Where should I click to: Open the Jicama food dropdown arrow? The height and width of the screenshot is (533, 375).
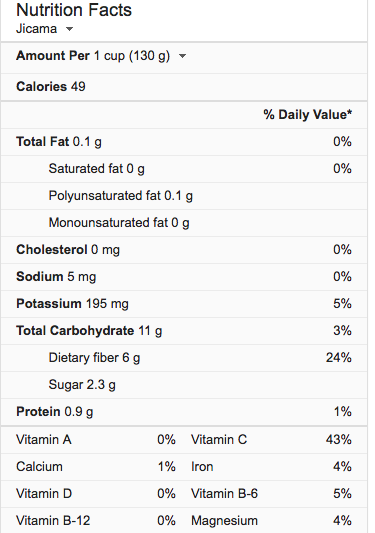point(69,29)
